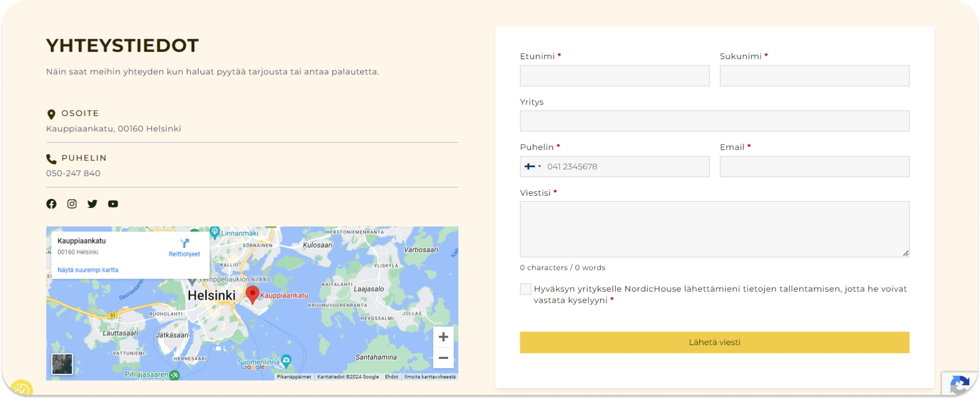Focus the Sukunimi text field
Screen dimensions: 980x399
click(x=814, y=76)
